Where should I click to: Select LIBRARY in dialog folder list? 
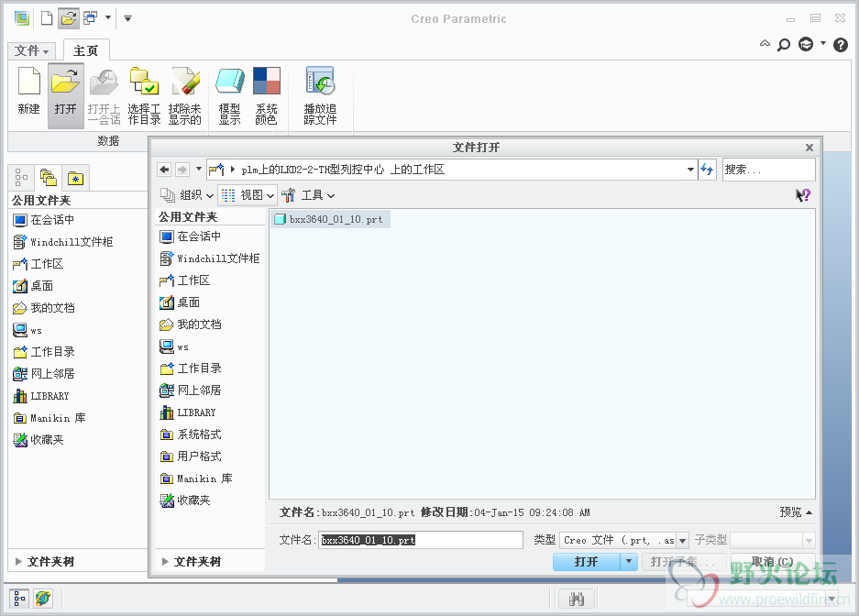click(x=187, y=412)
